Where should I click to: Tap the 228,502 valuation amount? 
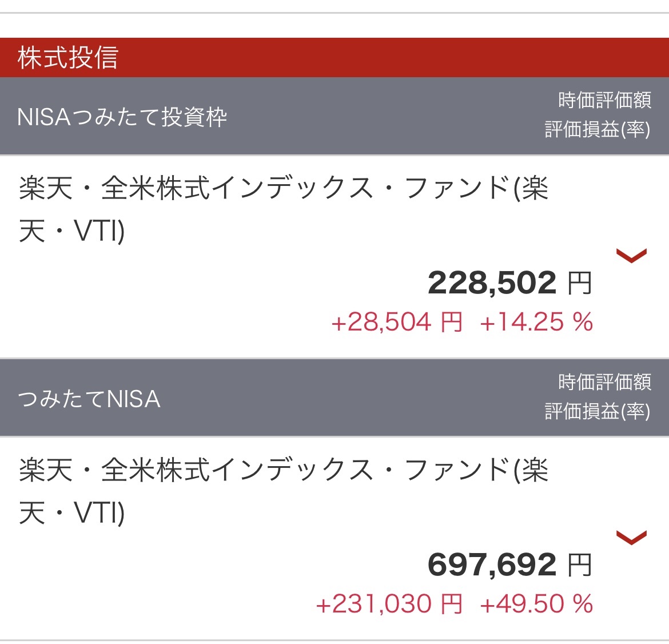[x=492, y=283]
